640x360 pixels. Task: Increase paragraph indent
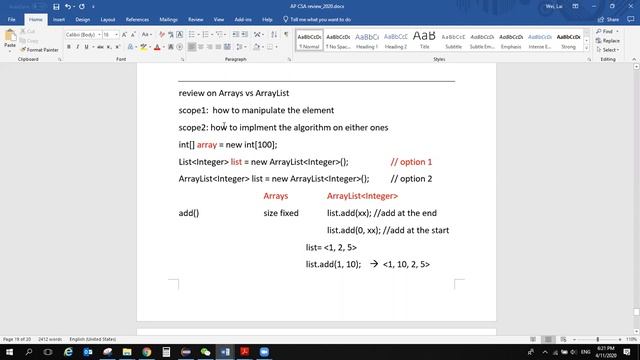click(x=245, y=35)
